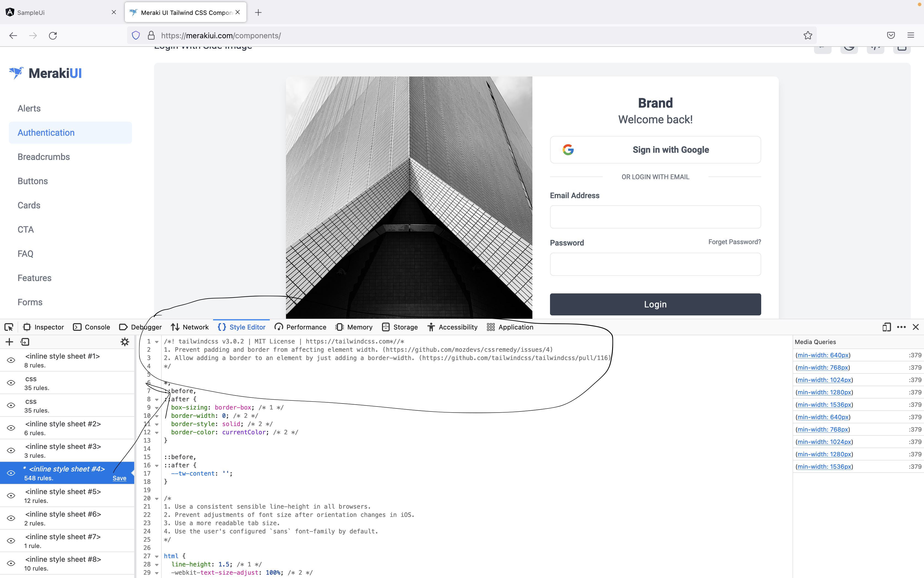This screenshot has width=924, height=578.
Task: Collapse the code fold at line 1
Action: (x=156, y=342)
